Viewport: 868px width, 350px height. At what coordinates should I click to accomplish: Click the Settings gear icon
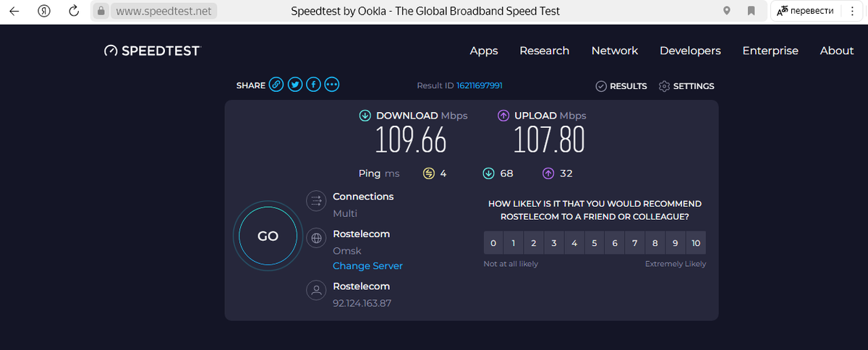(x=664, y=86)
